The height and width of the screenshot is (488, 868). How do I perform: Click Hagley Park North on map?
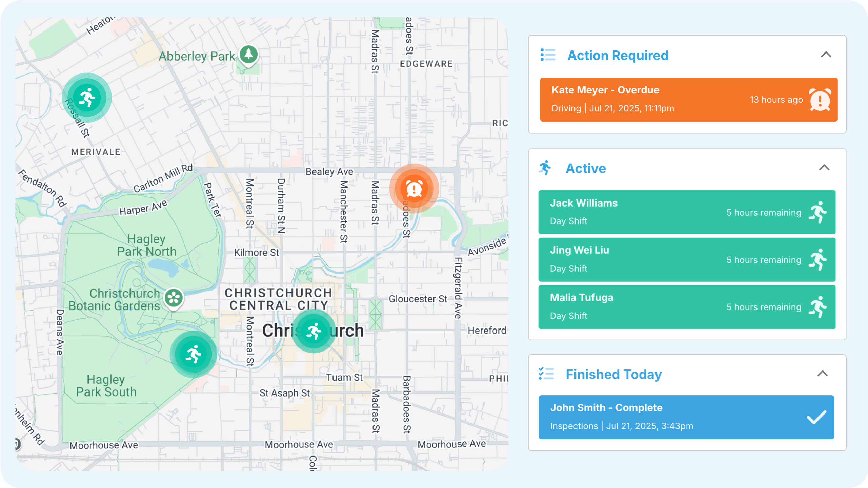pyautogui.click(x=146, y=246)
